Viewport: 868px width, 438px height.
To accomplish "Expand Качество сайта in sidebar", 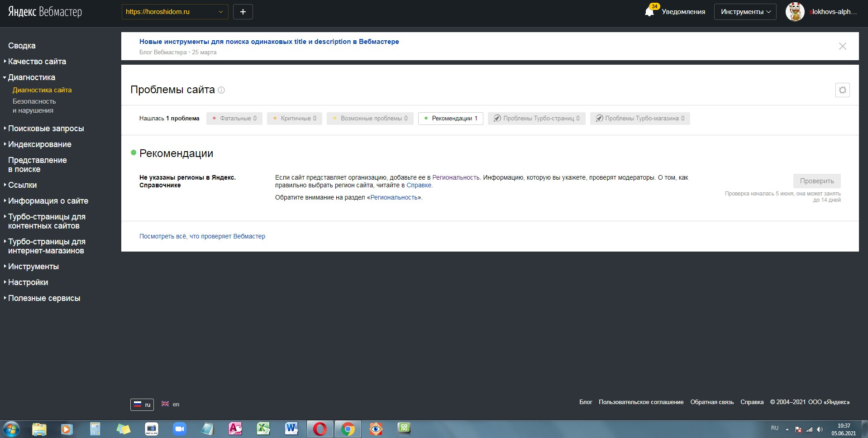I will [x=37, y=62].
